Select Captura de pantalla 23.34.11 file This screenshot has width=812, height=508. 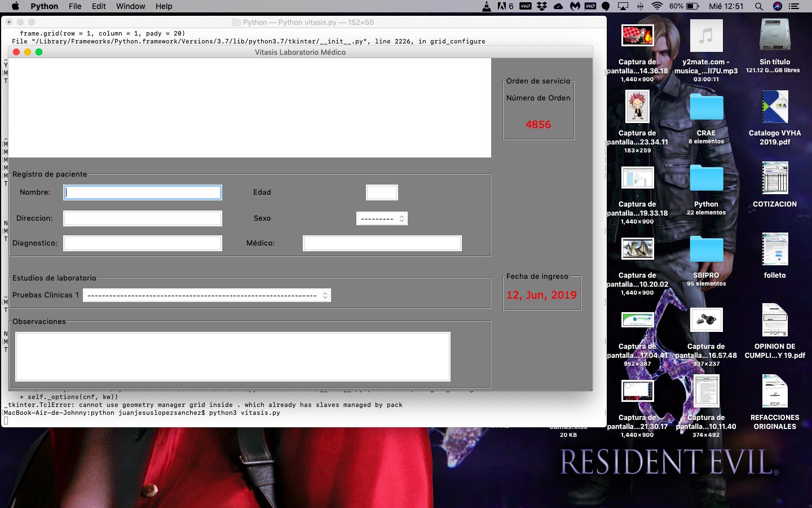point(637,106)
